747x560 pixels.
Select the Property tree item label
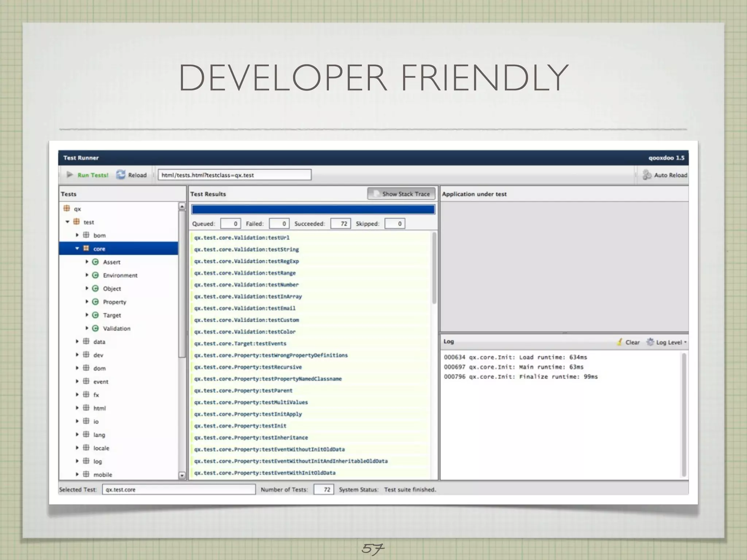[115, 302]
